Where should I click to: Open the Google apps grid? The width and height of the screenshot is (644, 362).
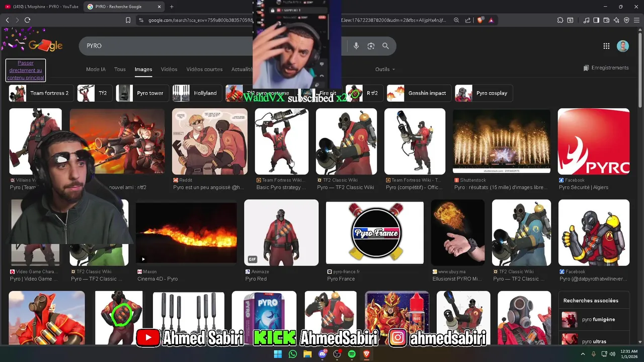[606, 46]
